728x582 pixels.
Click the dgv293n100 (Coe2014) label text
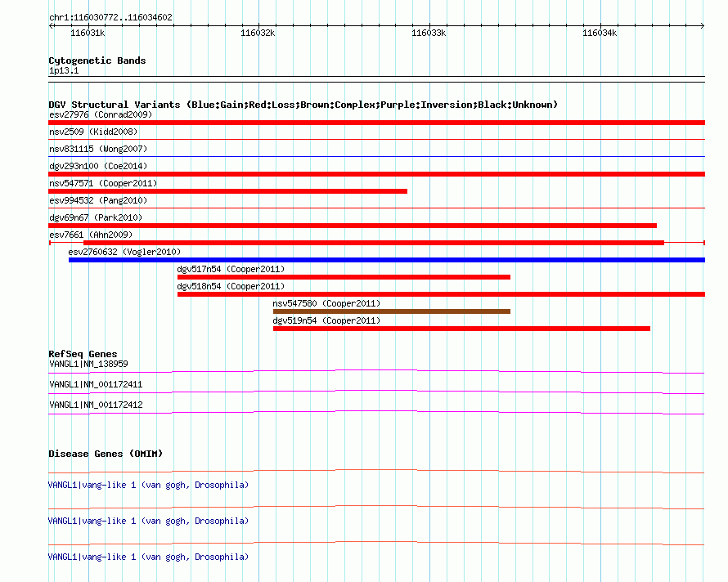(98, 166)
